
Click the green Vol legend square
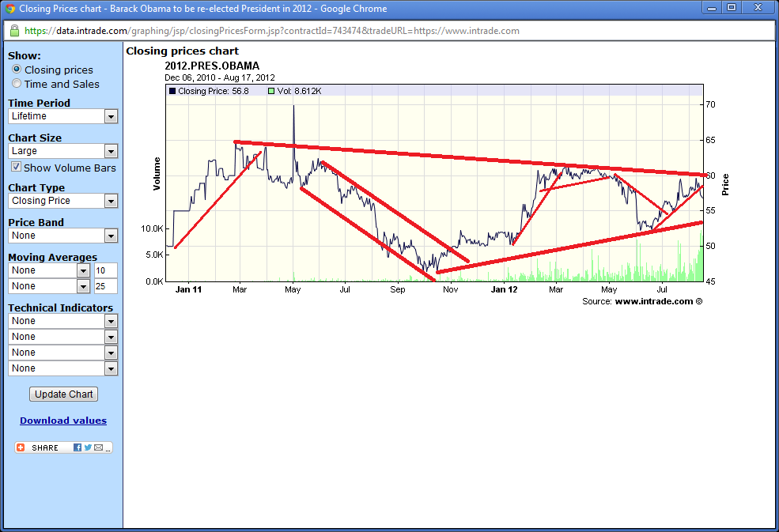pyautogui.click(x=270, y=91)
